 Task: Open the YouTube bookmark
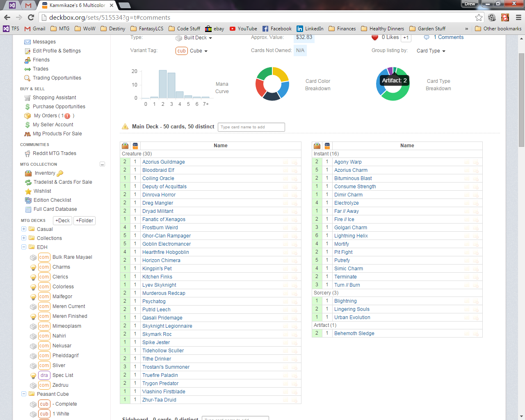243,29
